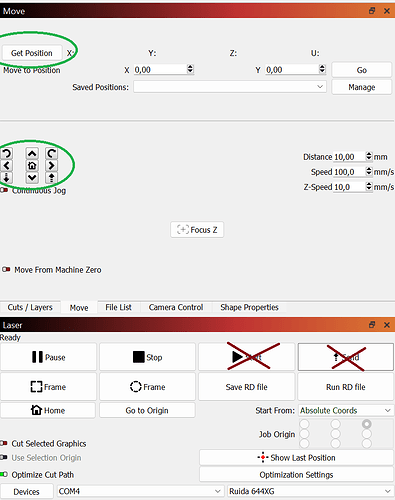
Task: Click the circular rubber-band Frame button
Action: pyautogui.click(x=147, y=387)
